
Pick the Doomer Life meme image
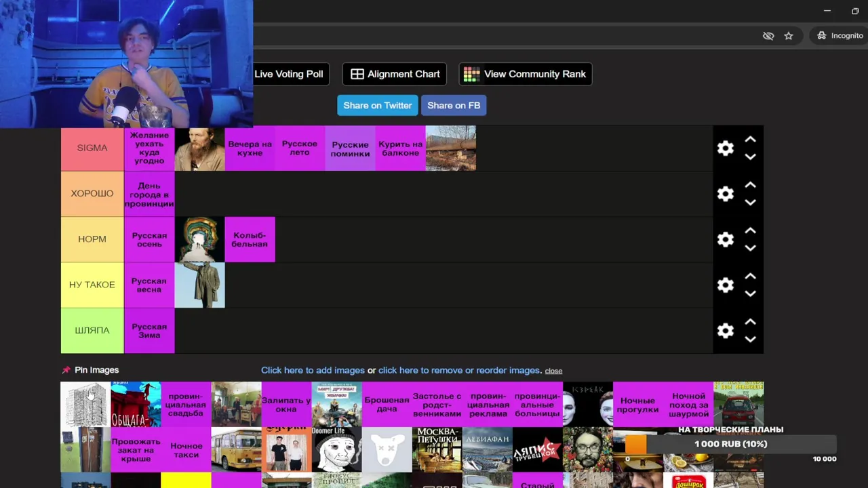click(x=336, y=449)
